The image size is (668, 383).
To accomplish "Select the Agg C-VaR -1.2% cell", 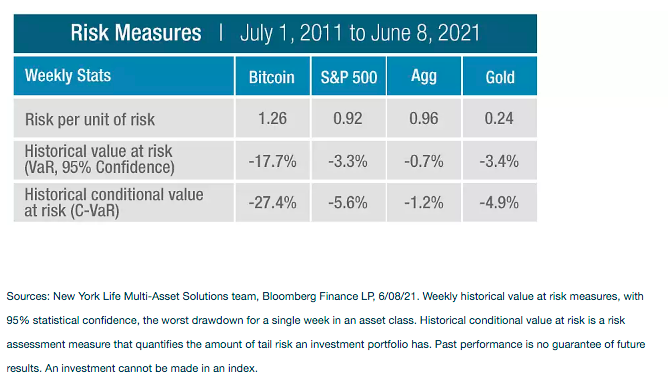I will click(424, 202).
